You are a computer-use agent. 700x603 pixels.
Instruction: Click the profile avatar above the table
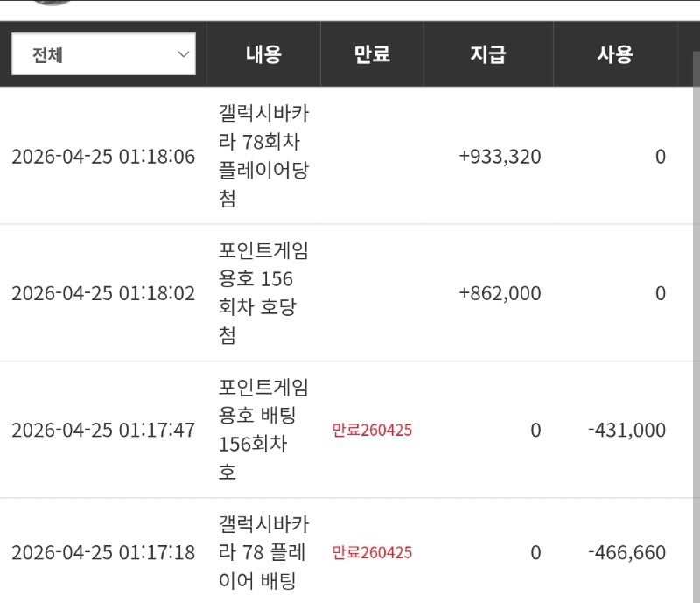pyautogui.click(x=51, y=3)
